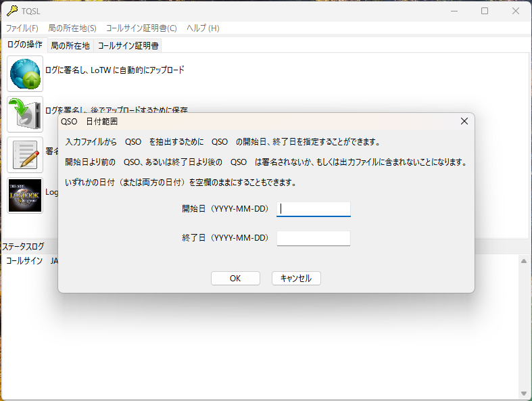Close the TQSL main window

516,11
